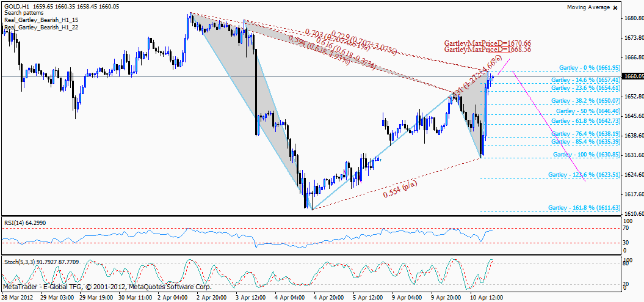The image size is (644, 302).
Task: Click the 29 Mar 03:00 time label
Action: (57, 297)
